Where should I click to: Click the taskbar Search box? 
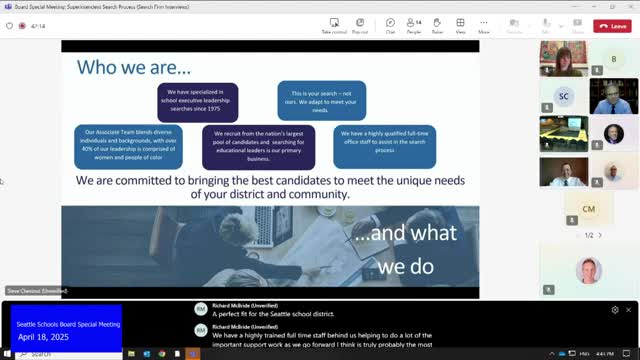click(x=69, y=354)
